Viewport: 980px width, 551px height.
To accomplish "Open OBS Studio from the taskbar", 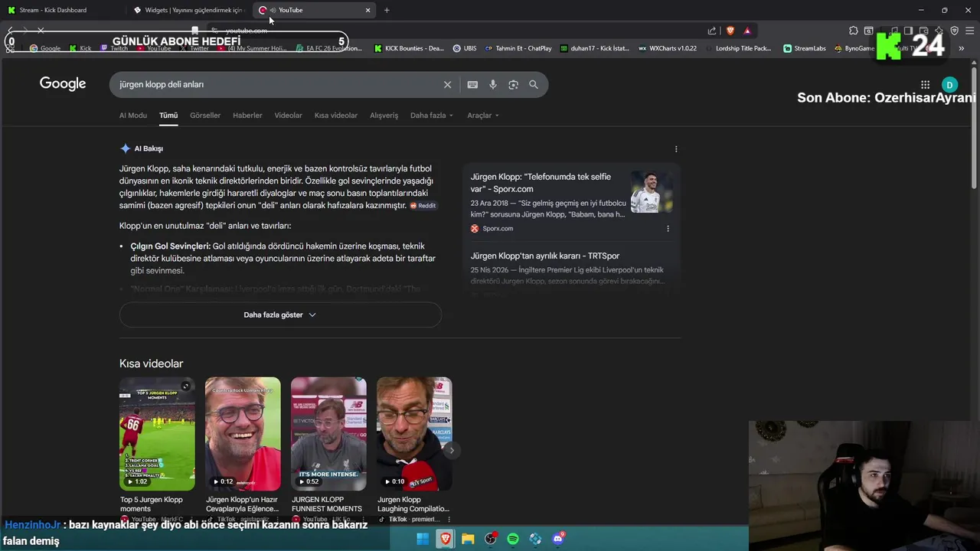I will coord(491,539).
